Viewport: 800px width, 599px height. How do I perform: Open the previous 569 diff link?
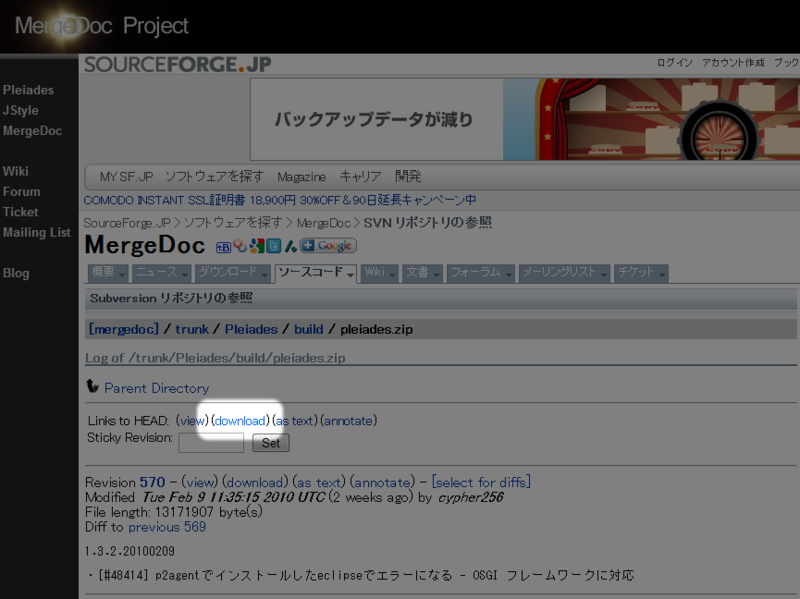tap(167, 527)
